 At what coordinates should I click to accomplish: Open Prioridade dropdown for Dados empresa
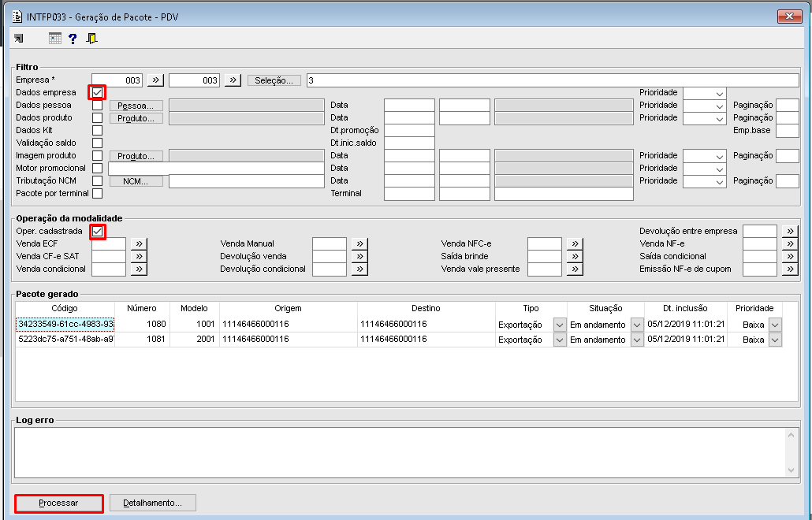coord(719,94)
